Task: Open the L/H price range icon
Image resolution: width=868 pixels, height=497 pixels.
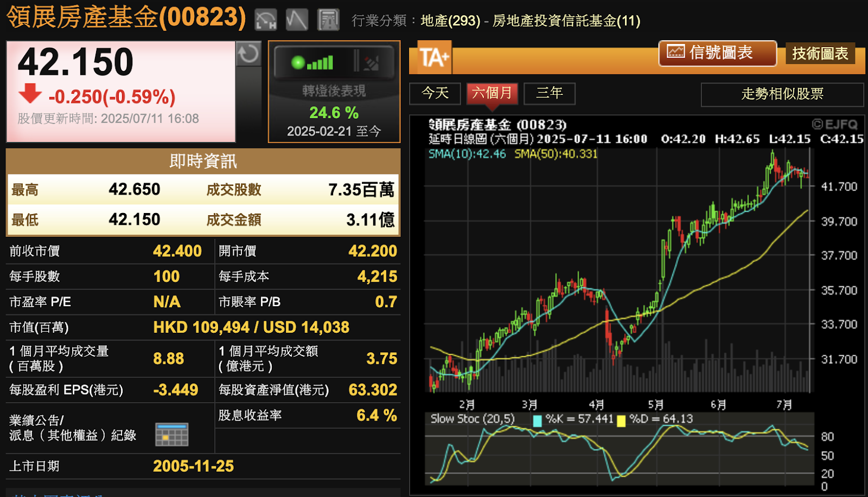Action: [266, 20]
